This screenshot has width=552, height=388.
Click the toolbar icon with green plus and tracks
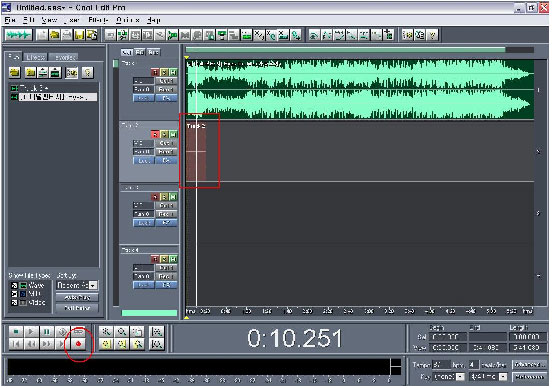pos(389,35)
